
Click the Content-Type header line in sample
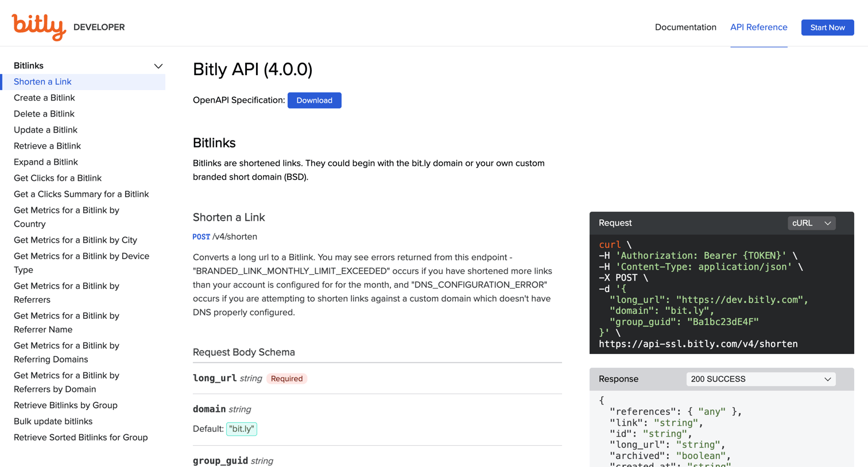[x=701, y=267]
